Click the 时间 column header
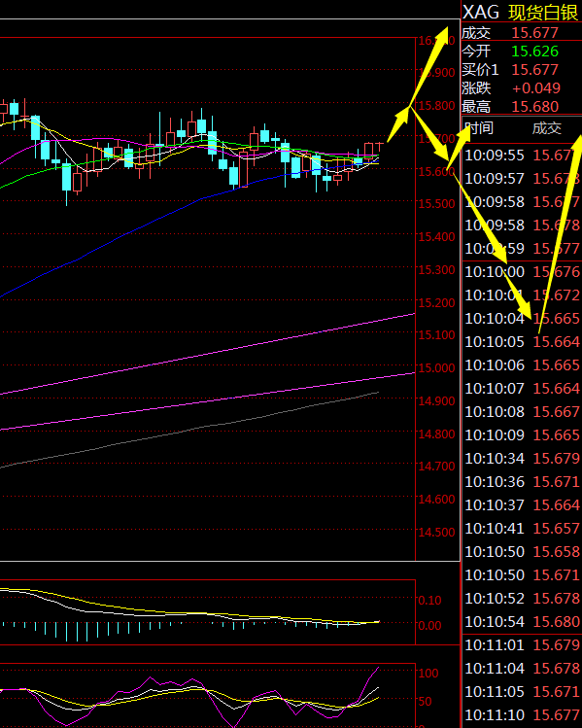 coord(479,128)
